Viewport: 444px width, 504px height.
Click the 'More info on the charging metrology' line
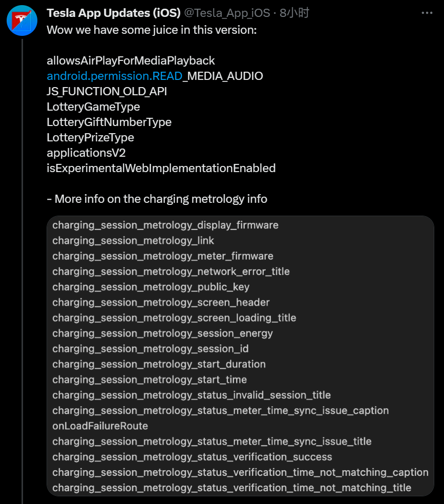coord(157,199)
